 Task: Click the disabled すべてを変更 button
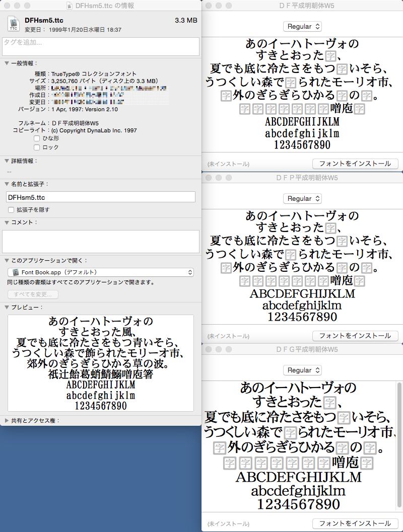33,294
